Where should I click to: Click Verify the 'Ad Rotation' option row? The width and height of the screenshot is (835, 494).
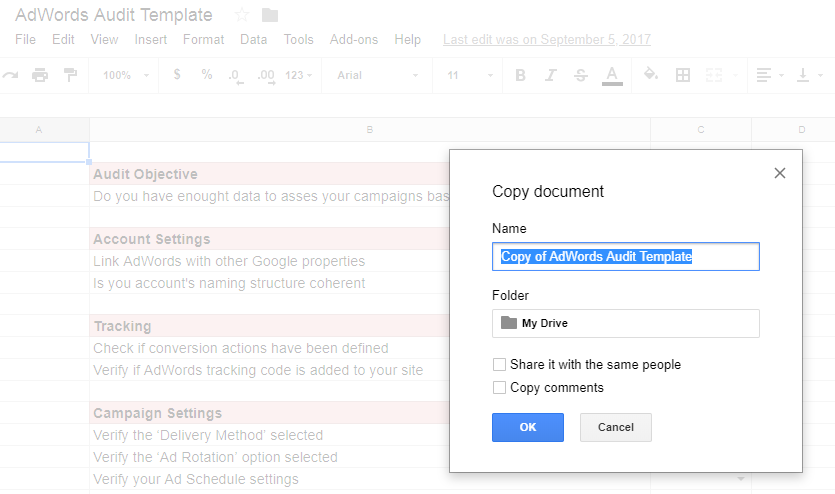[x=269, y=457]
